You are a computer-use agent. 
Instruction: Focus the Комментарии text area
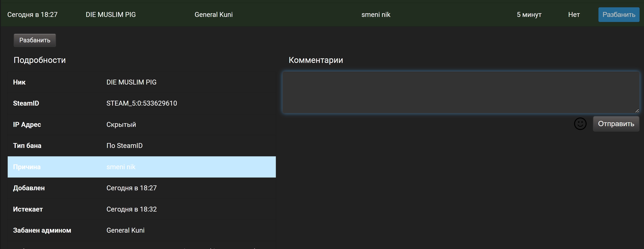click(x=460, y=92)
